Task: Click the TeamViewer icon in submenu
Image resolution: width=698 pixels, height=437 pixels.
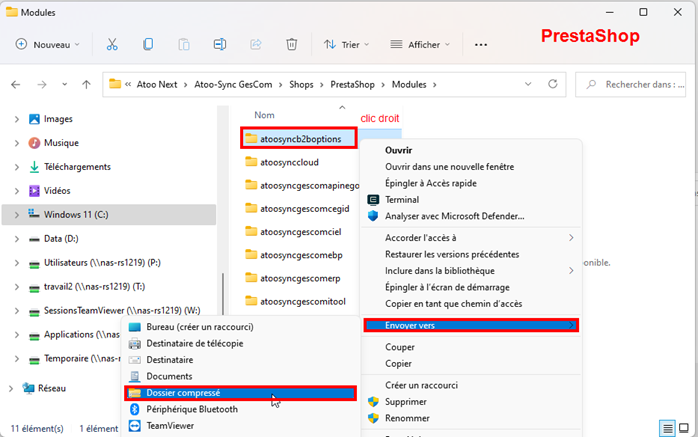Action: tap(134, 426)
